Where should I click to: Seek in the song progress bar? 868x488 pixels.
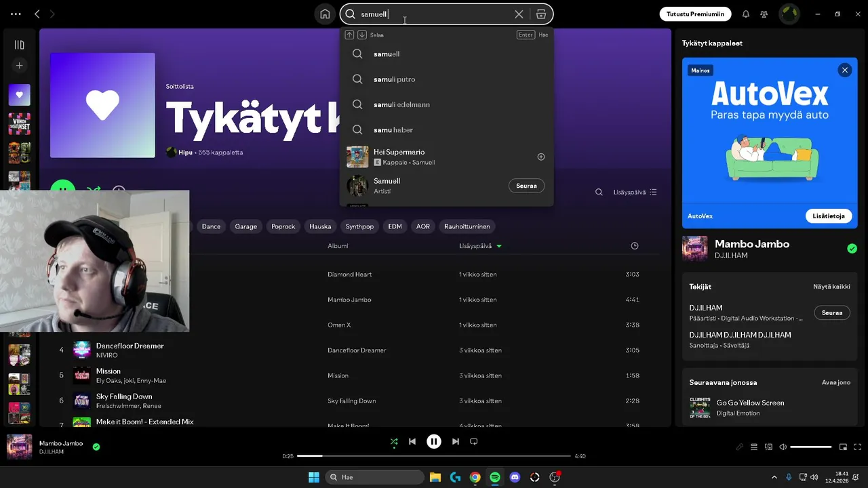click(434, 456)
